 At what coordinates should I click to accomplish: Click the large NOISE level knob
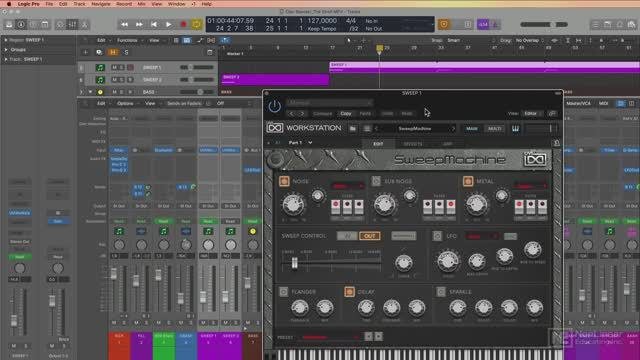click(293, 204)
